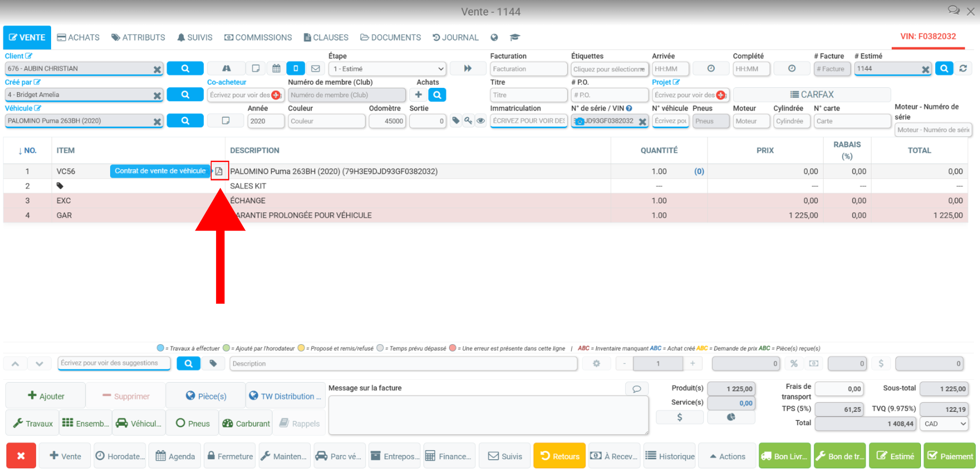Image resolution: width=980 pixels, height=472 pixels.
Task: Move the line up with the up chevron
Action: coord(15,364)
